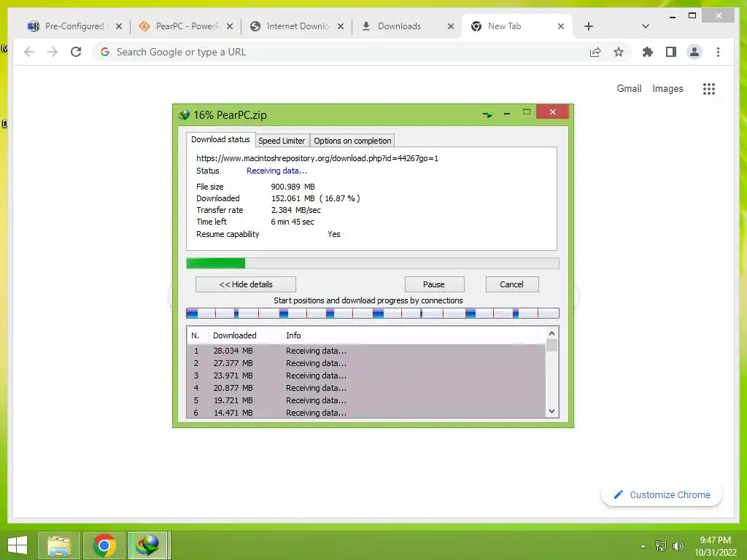The height and width of the screenshot is (560, 747).
Task: Click the Customize Chrome button
Action: click(x=662, y=495)
